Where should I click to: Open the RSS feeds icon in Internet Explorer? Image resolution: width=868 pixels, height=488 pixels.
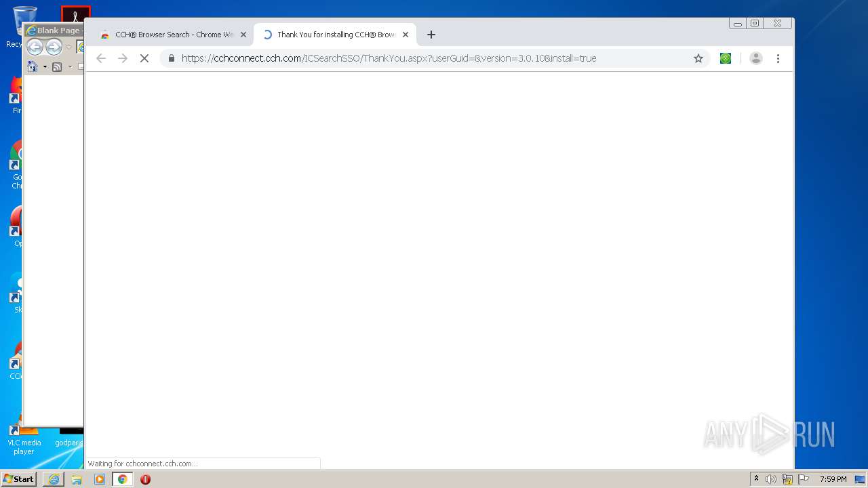[57, 66]
